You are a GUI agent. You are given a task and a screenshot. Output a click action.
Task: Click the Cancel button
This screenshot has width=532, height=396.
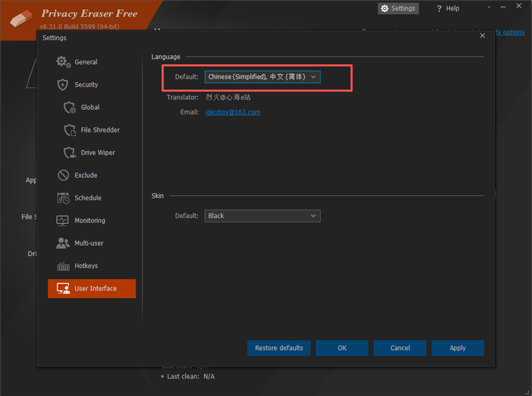(x=400, y=348)
